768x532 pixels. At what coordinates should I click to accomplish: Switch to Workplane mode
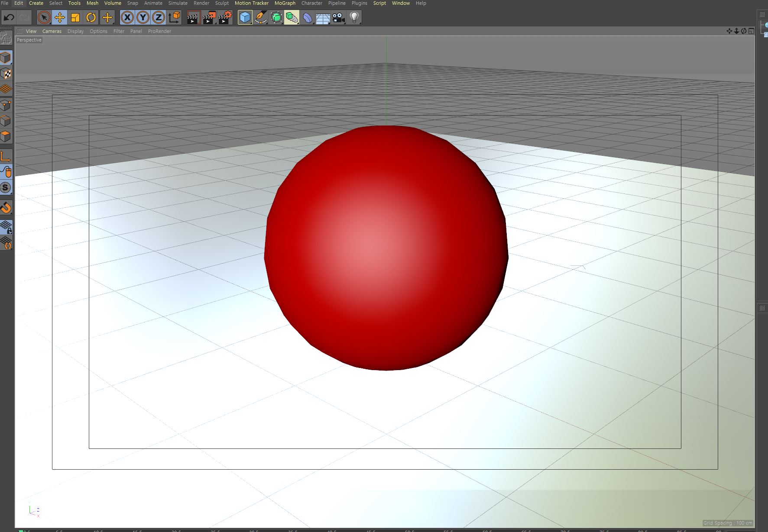pos(6,89)
